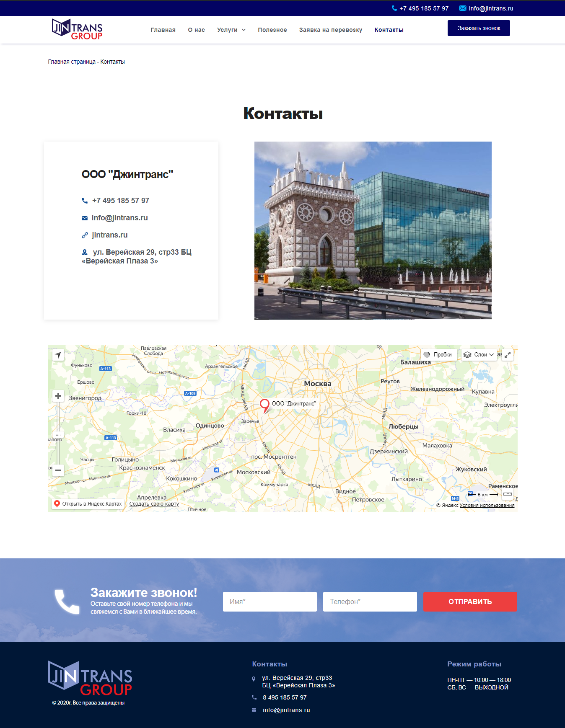Click the Верейская Плаза building photo

click(373, 230)
